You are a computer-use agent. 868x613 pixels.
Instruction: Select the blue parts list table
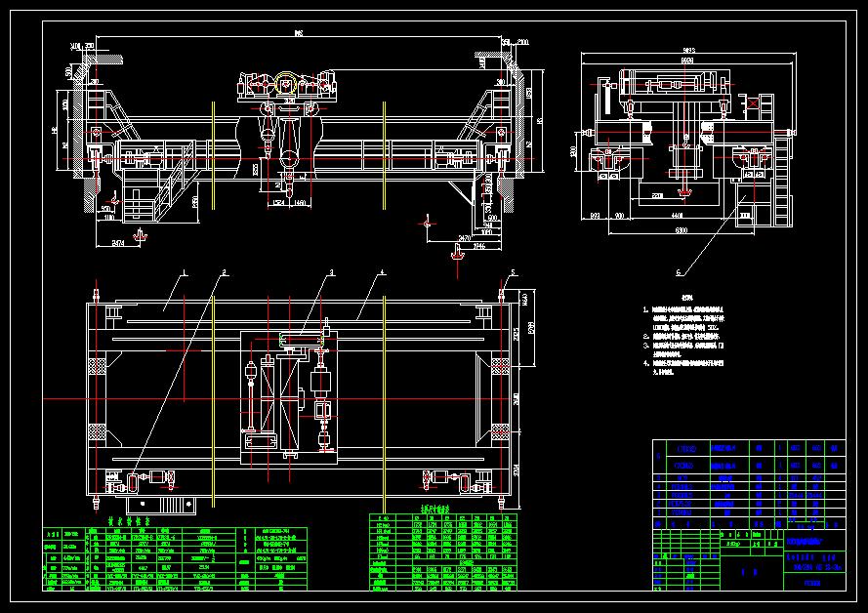point(749,479)
